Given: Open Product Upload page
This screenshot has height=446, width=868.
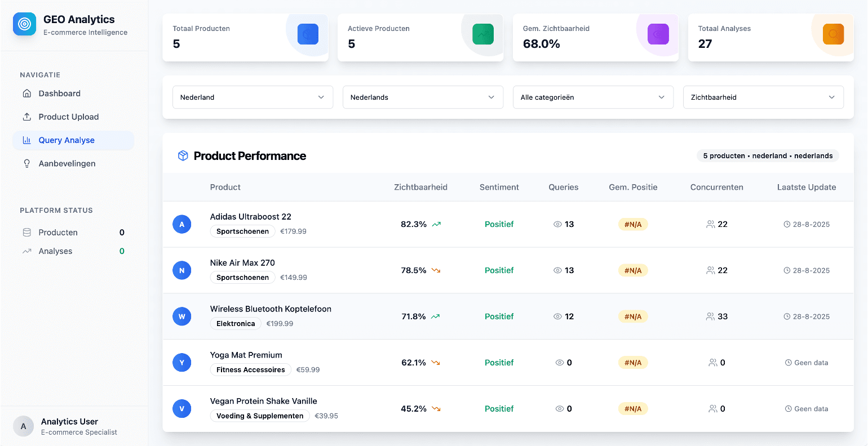Looking at the screenshot, I should (x=73, y=117).
